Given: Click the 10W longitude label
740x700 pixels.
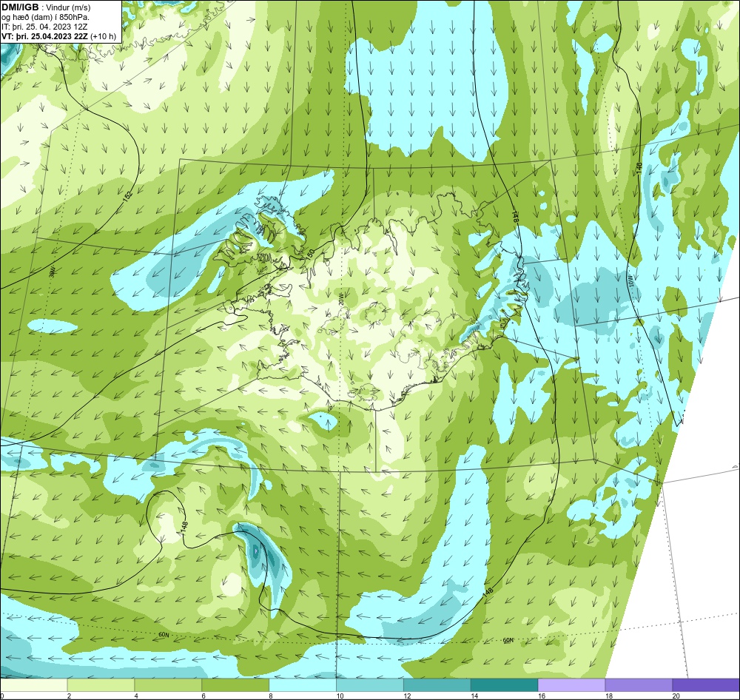Looking at the screenshot, I should pyautogui.click(x=630, y=282).
